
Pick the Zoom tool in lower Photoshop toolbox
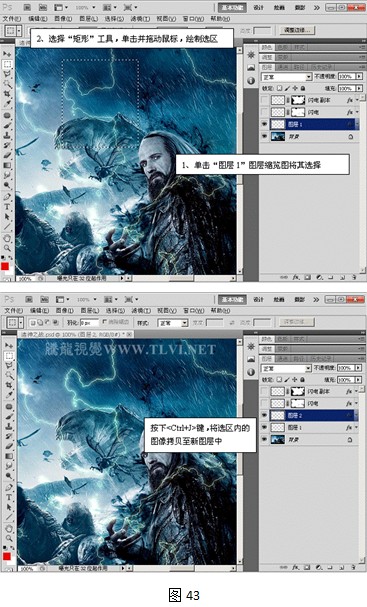8,538
